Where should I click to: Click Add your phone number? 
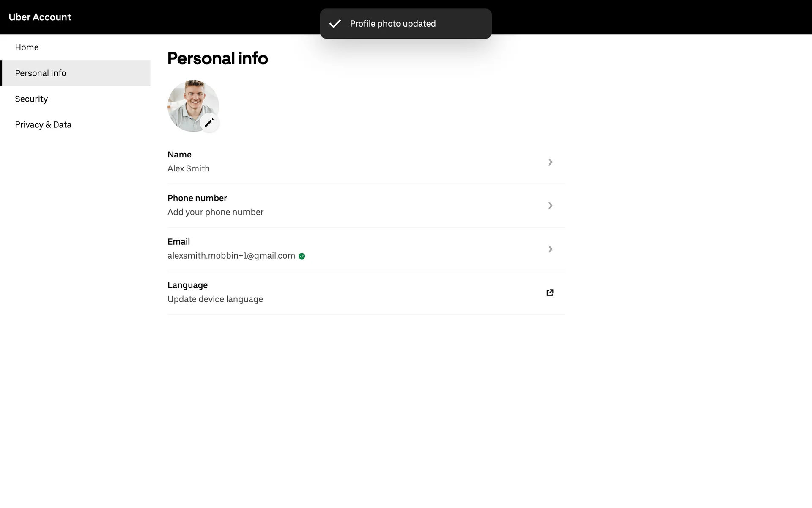215,212
